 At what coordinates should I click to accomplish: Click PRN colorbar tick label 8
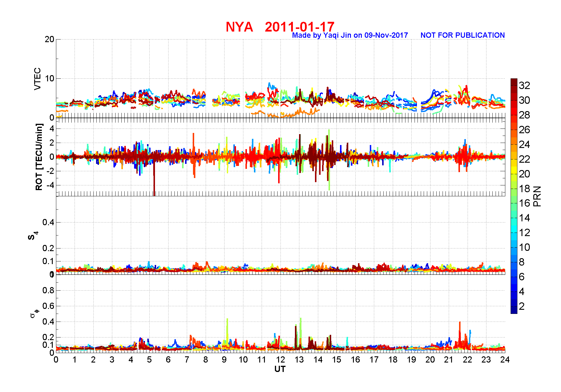522,262
